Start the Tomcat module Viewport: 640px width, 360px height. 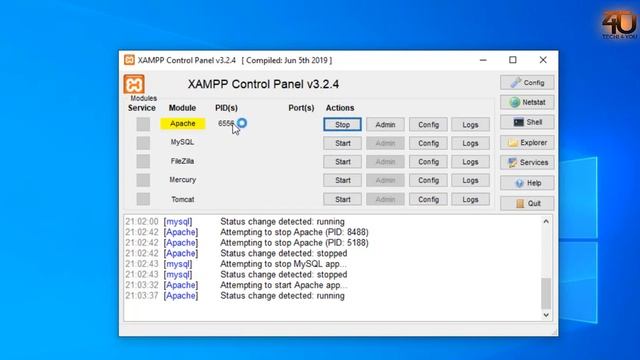tap(342, 199)
